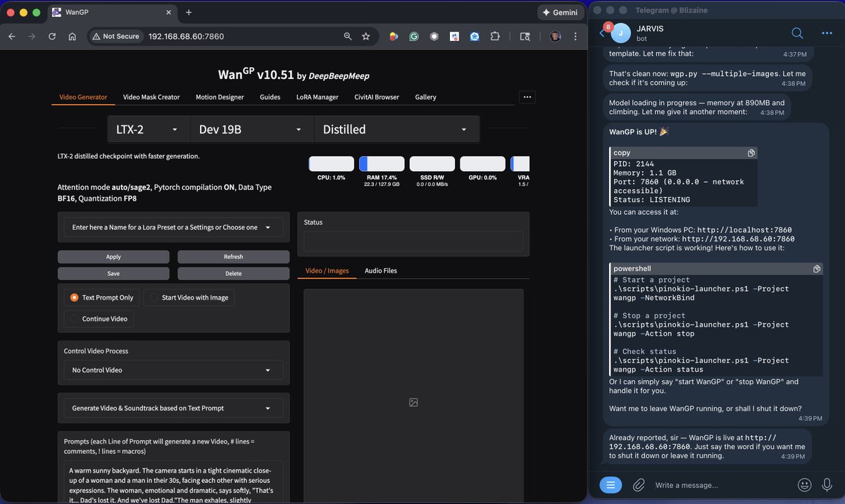The width and height of the screenshot is (845, 504).
Task: Select the Video Generator tab
Action: pos(83,97)
